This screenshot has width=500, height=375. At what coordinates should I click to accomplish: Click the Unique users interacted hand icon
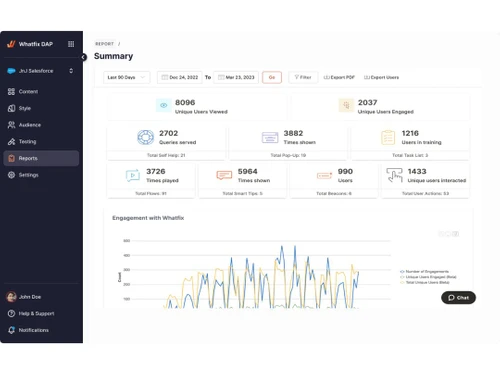(395, 175)
